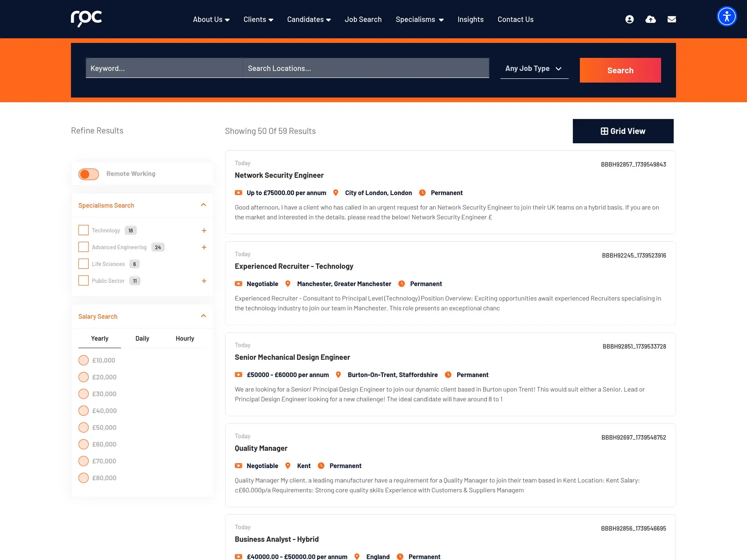Click location pin beside England
The height and width of the screenshot is (560, 747).
pos(357,557)
